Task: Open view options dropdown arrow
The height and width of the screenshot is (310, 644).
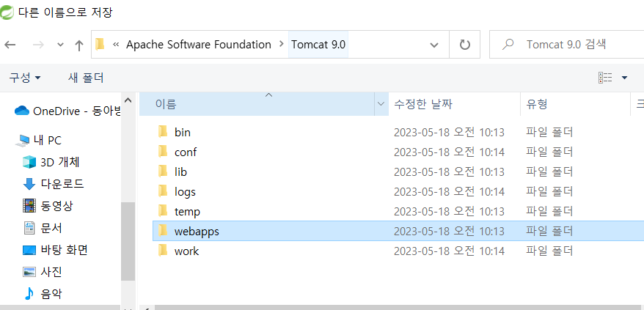Action: click(625, 78)
